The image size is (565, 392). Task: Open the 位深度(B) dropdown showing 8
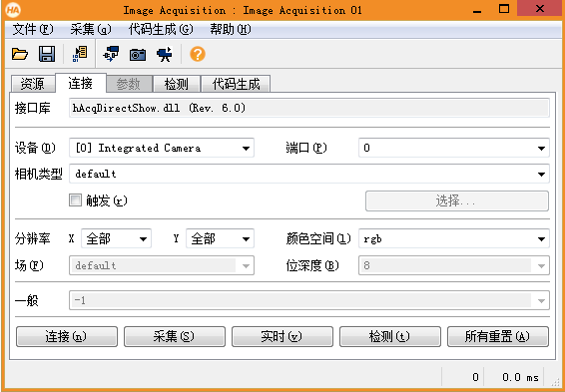454,265
